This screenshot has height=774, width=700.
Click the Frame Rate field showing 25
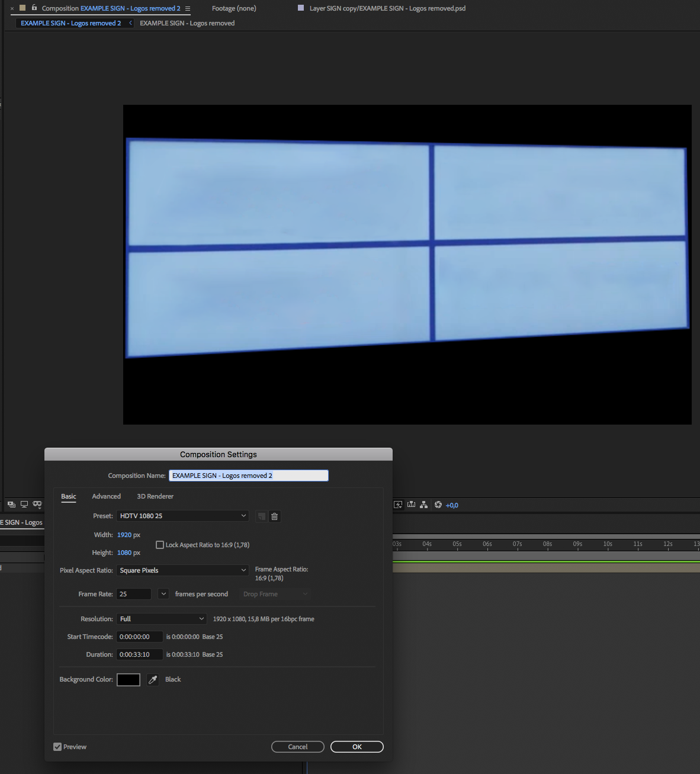134,594
